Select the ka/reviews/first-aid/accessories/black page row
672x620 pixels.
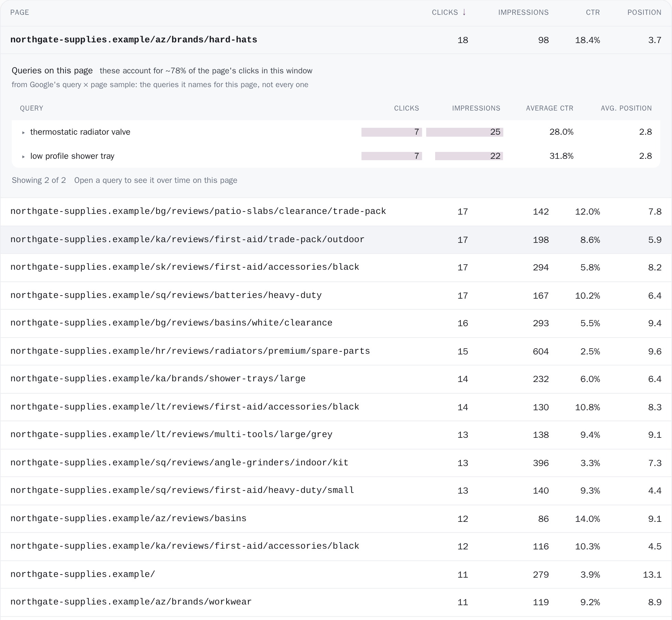pos(336,546)
